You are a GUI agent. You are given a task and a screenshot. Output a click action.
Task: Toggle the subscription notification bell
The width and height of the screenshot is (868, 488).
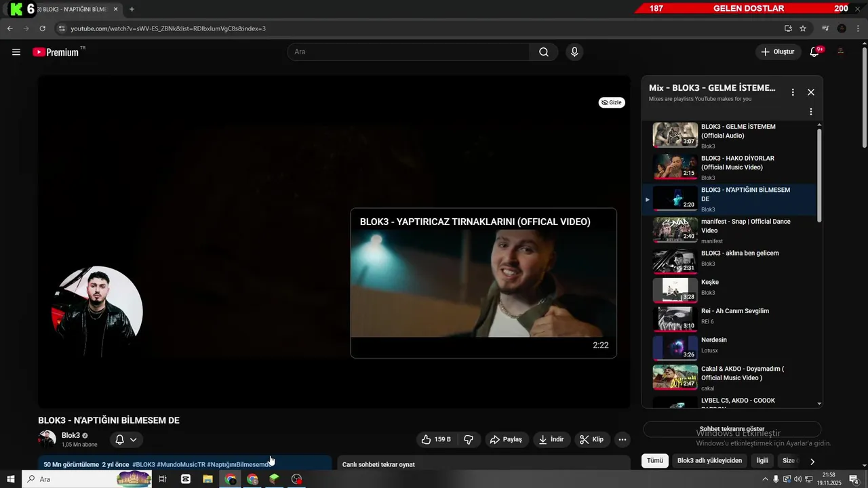pos(120,440)
